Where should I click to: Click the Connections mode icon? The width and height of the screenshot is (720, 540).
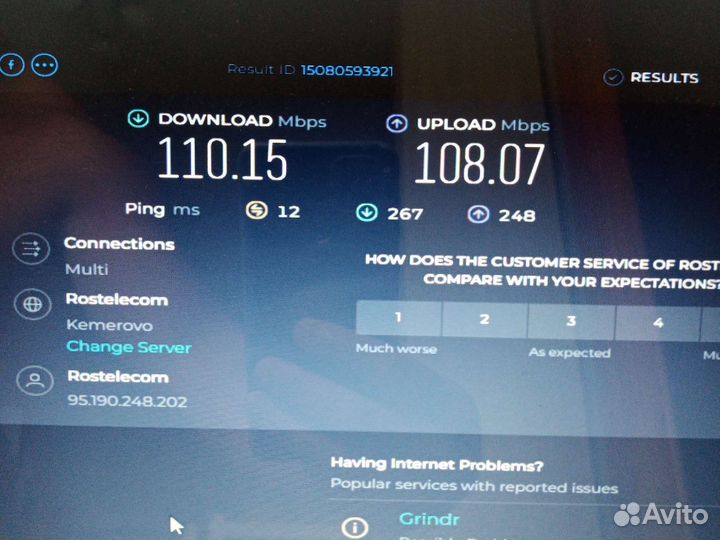[31, 249]
